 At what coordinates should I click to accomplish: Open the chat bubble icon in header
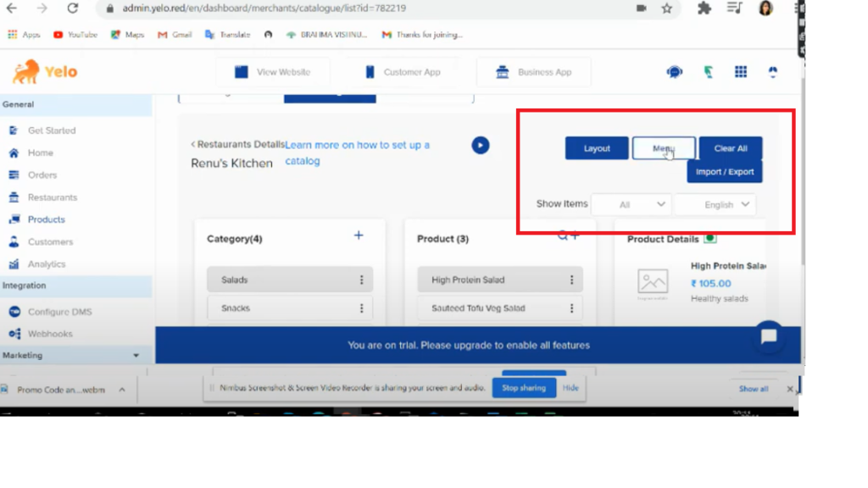pos(675,73)
